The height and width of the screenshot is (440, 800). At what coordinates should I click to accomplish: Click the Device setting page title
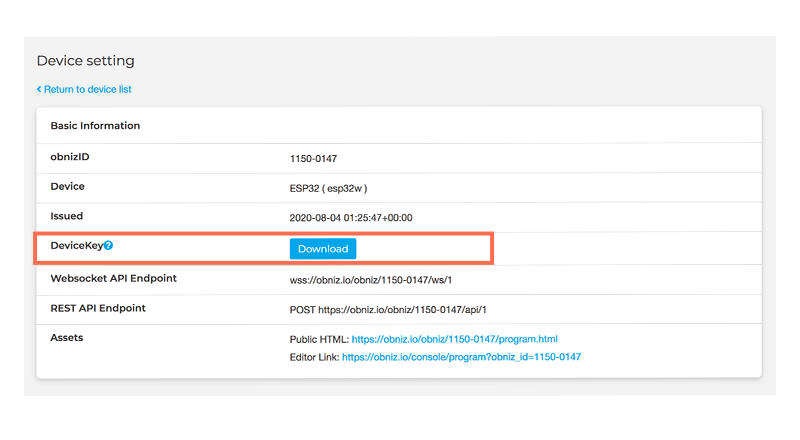(86, 61)
